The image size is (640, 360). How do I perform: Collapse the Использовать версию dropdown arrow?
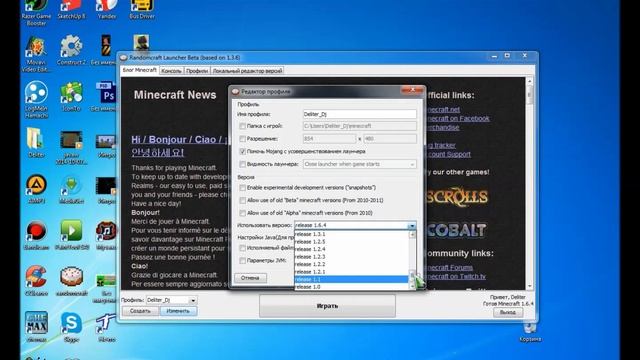point(412,225)
